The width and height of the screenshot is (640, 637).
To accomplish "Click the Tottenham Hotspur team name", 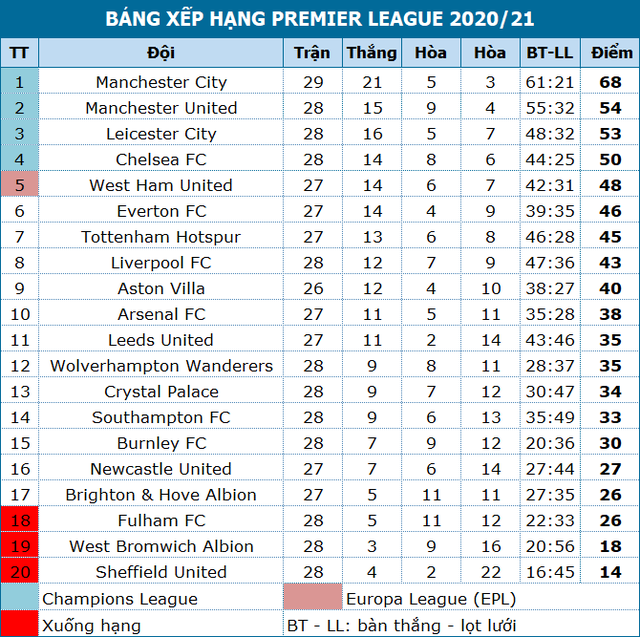I will (161, 237).
